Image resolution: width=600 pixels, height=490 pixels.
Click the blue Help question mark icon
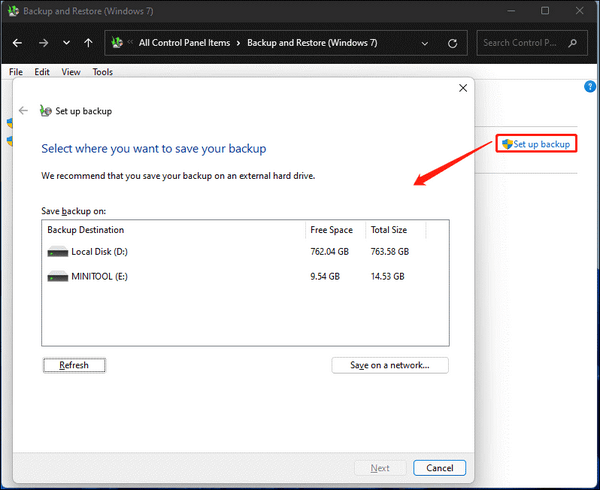(590, 87)
